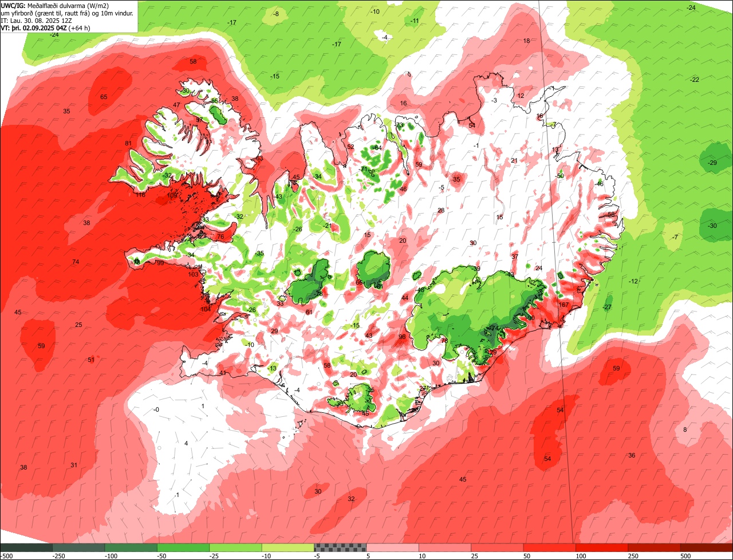Select the map value '-7' east of Iceland

tap(675, 237)
